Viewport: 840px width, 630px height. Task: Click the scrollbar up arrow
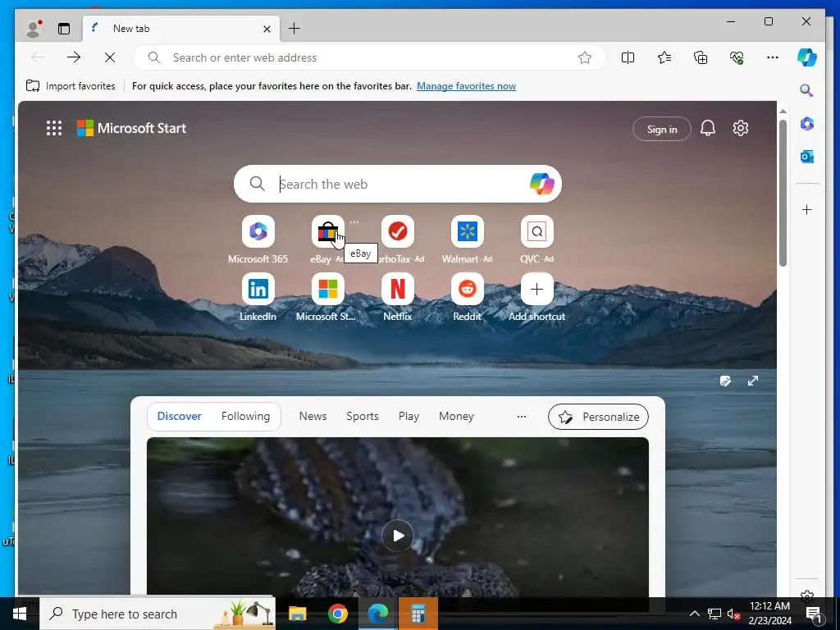783,111
